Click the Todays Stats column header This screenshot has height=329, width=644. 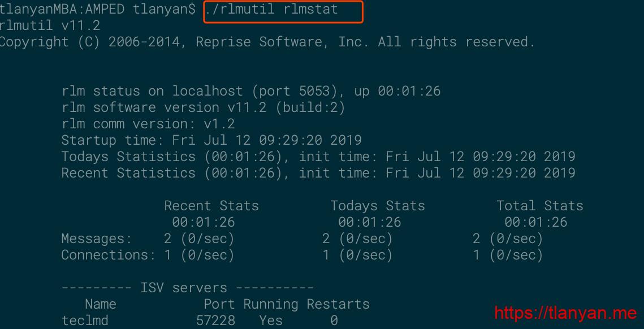(377, 206)
